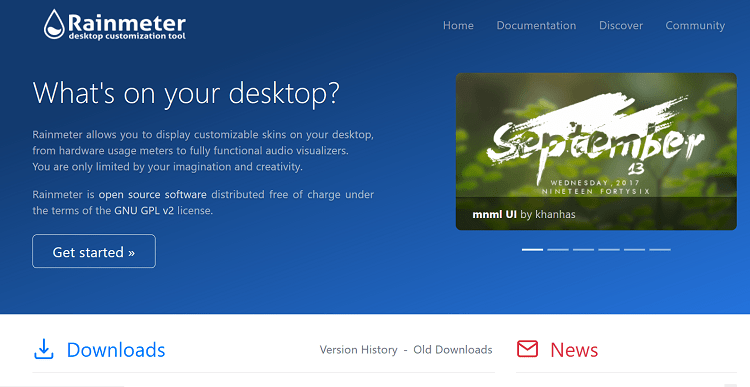The width and height of the screenshot is (750, 387).
Task: Click the Downloads heading
Action: click(116, 350)
